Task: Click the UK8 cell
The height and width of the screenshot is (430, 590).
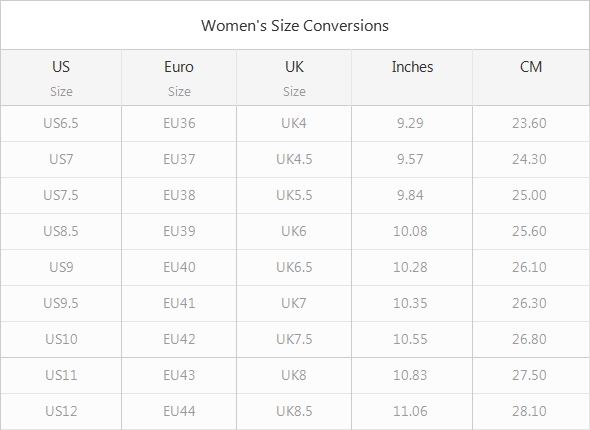Action: pos(294,375)
